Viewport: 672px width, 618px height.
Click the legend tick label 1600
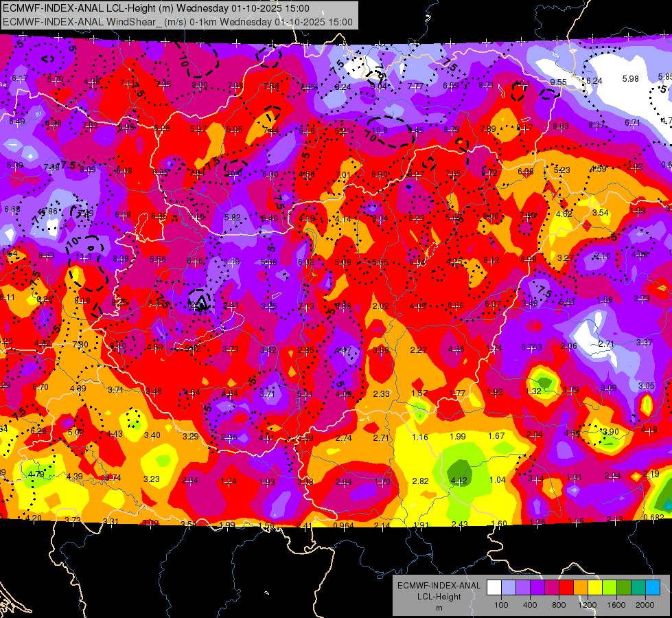click(x=616, y=605)
